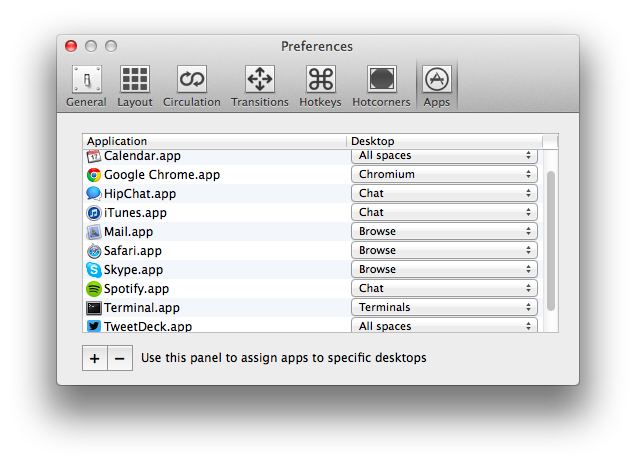Click the Google Chrome app icon

[x=94, y=175]
